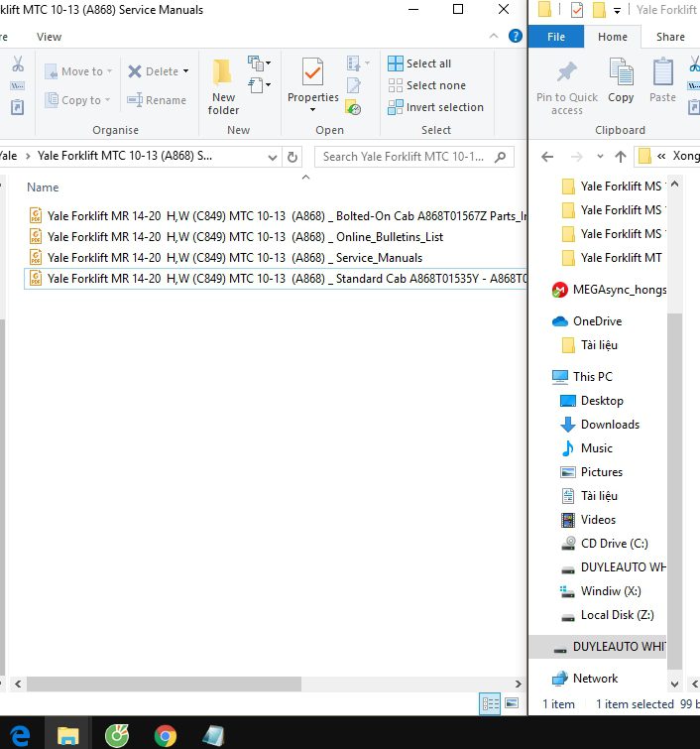Image resolution: width=700 pixels, height=749 pixels.
Task: Open File Explorer from taskbar
Action: click(x=67, y=736)
